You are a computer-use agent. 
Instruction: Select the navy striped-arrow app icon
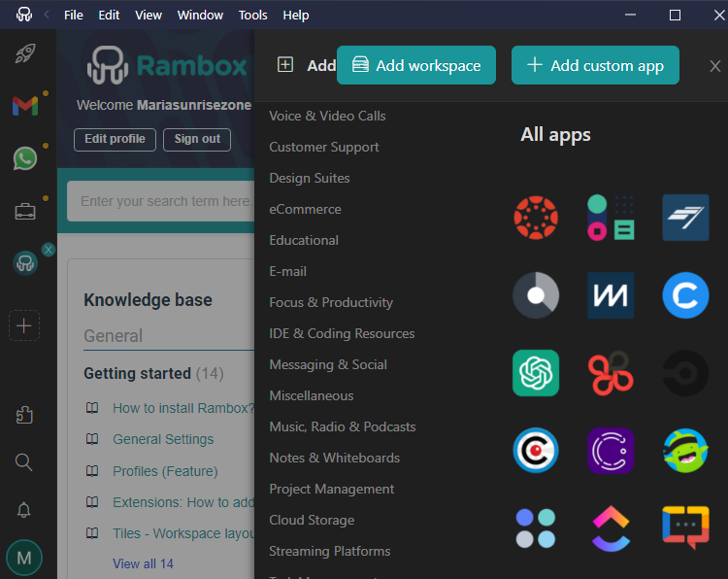click(x=685, y=218)
